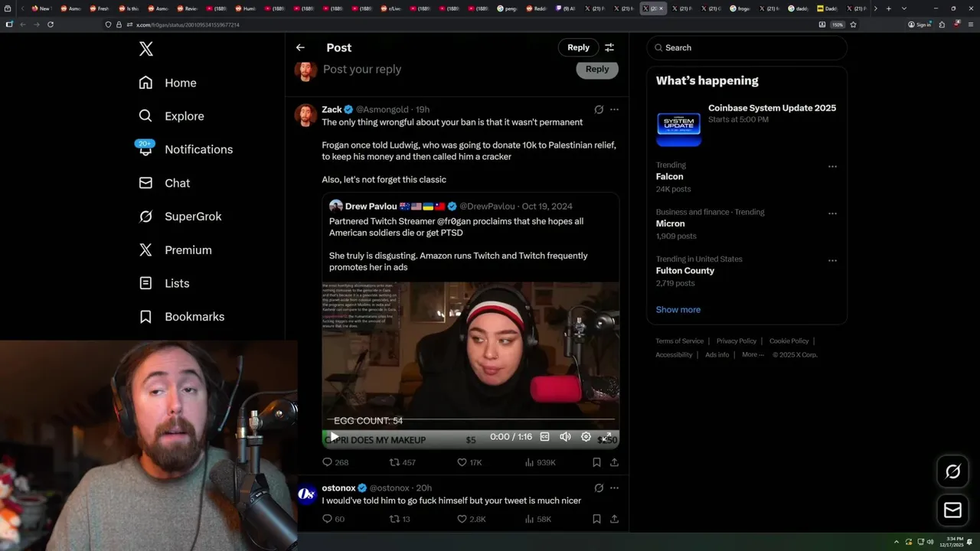The image size is (980, 551).
Task: Play the embedded video
Action: (334, 437)
